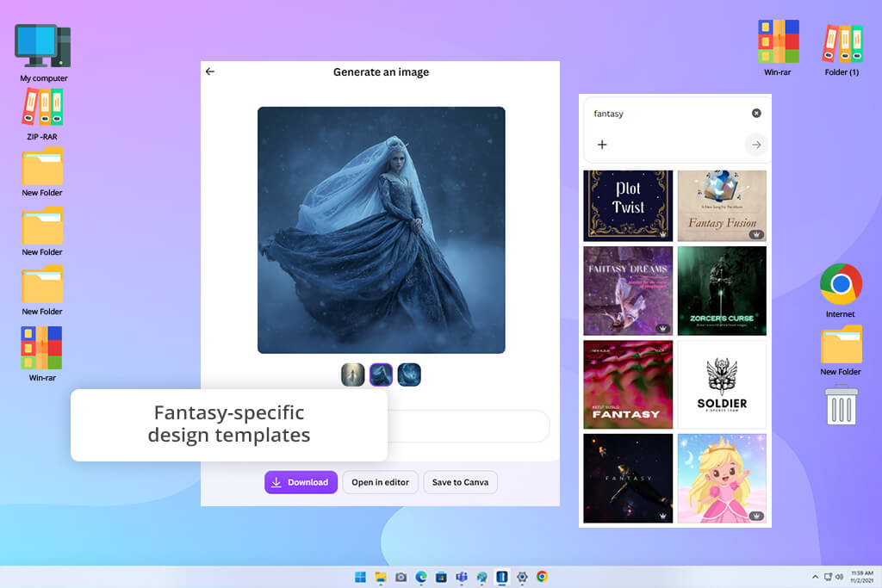Click the crown badge on the princess template
This screenshot has height=588, width=882.
click(756, 516)
